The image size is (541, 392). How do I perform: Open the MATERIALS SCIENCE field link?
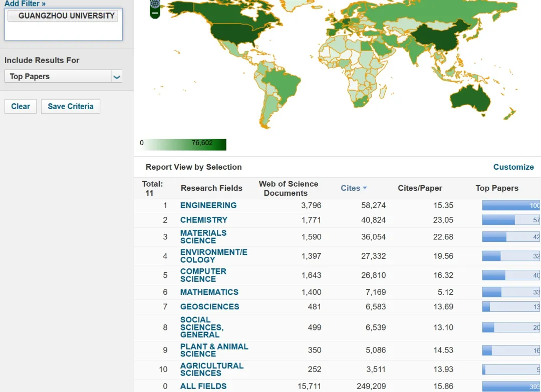(203, 237)
